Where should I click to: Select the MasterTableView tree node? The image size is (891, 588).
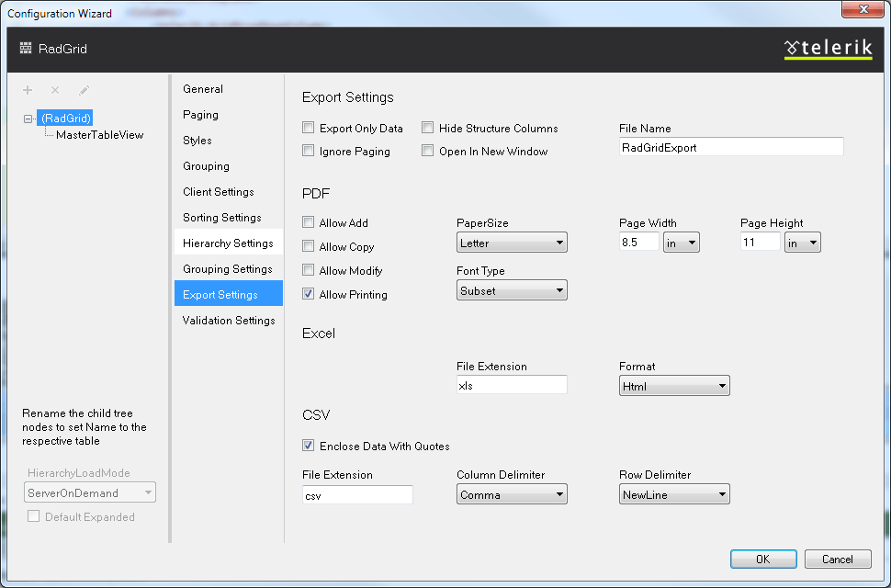point(99,133)
